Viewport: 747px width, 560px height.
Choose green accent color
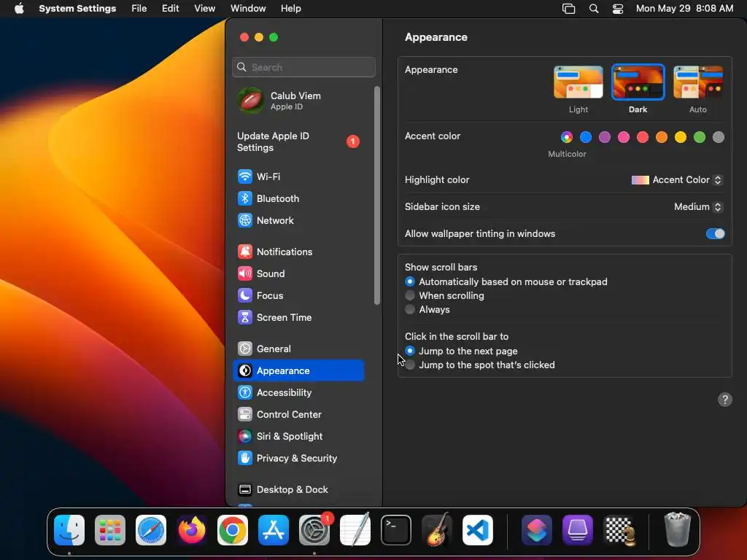[700, 137]
